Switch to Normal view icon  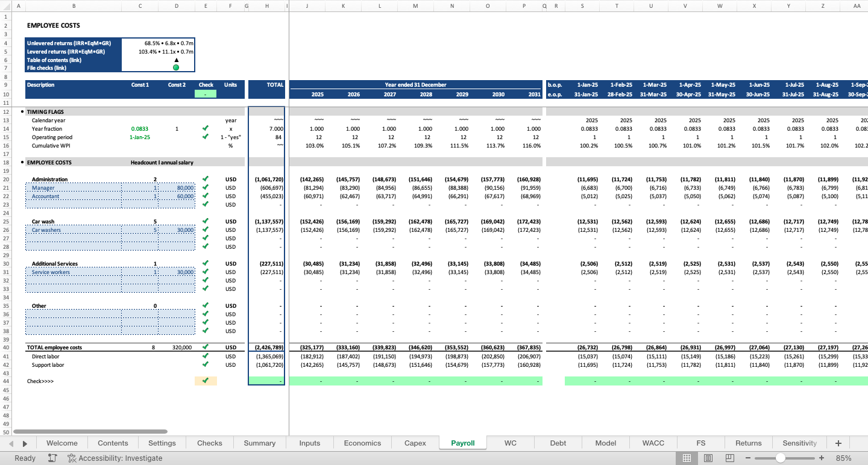tap(687, 458)
